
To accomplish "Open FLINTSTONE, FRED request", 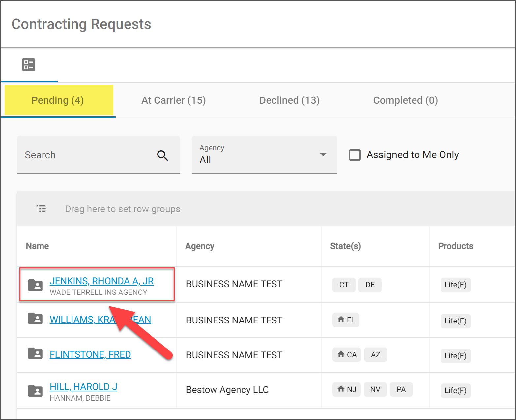I will coord(90,354).
